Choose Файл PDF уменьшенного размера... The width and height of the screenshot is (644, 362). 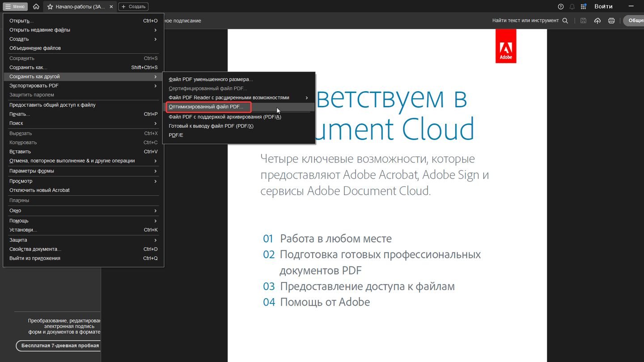(x=239, y=79)
